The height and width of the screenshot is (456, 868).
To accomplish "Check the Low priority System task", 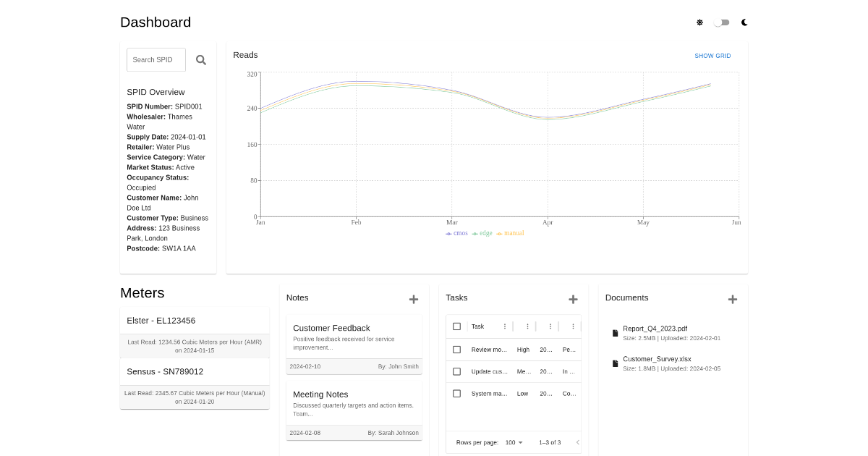I will tap(456, 393).
